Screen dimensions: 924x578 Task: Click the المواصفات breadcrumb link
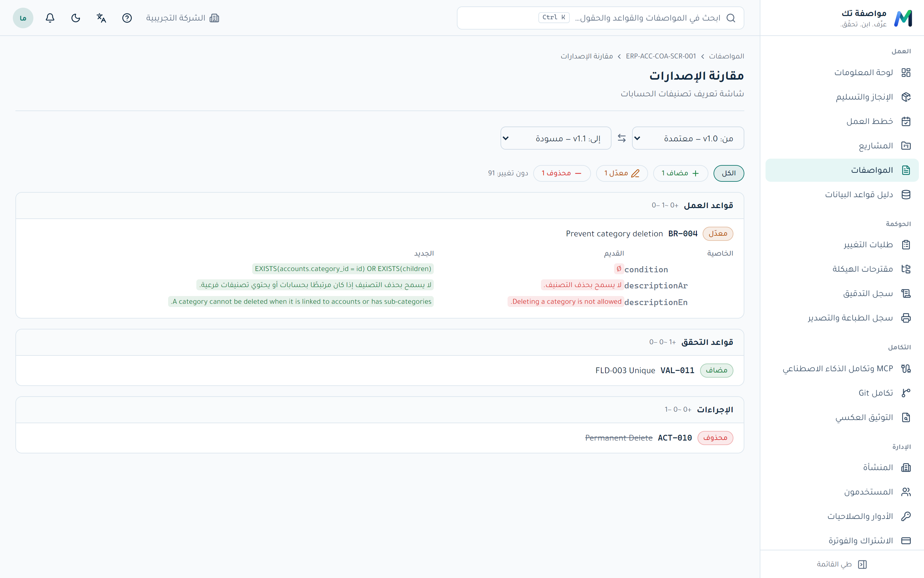[726, 56]
